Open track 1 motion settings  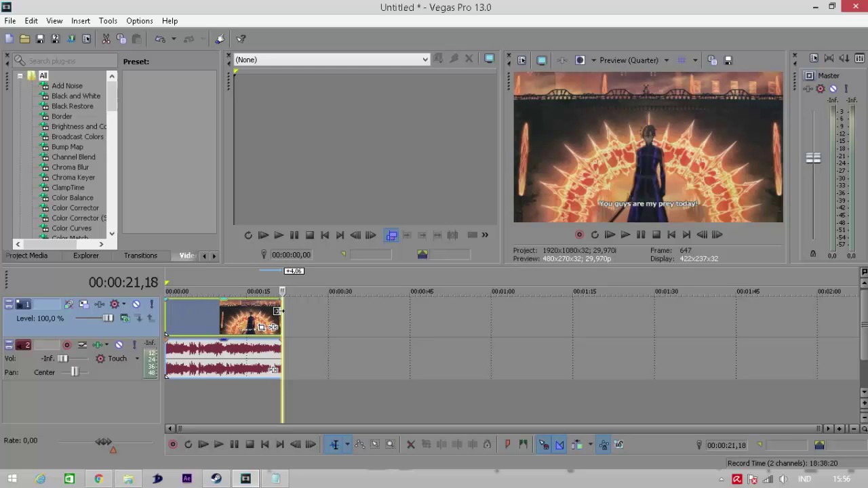(x=83, y=304)
